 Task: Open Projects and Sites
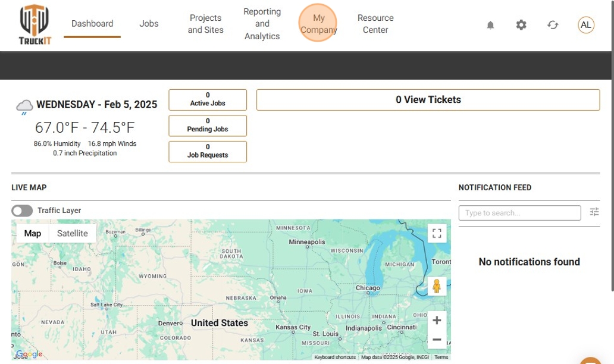(x=206, y=24)
